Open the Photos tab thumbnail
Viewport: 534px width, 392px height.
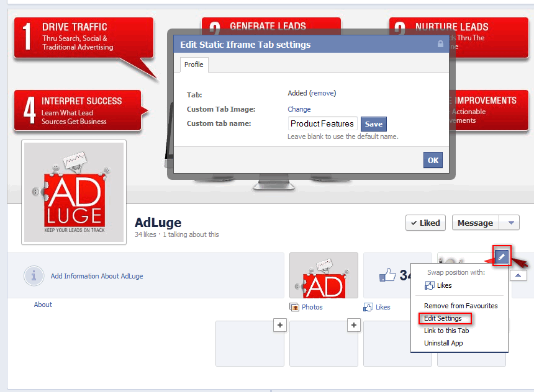pos(324,275)
